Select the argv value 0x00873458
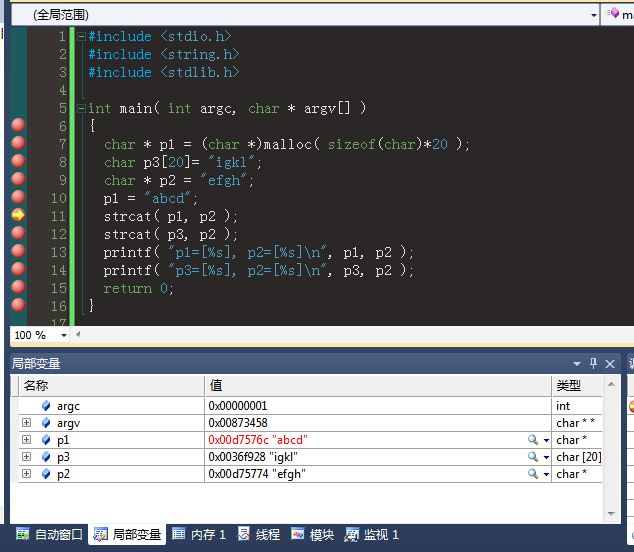The height and width of the screenshot is (552, 634). [238, 423]
